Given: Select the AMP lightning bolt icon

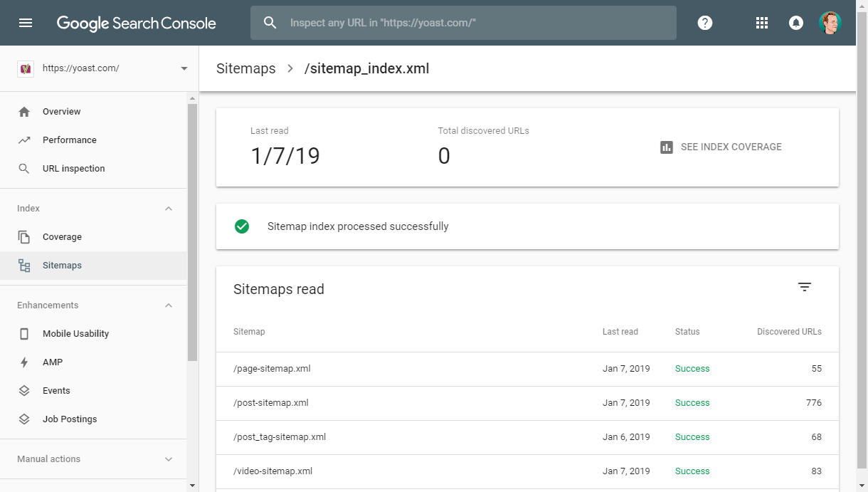Looking at the screenshot, I should (x=23, y=362).
